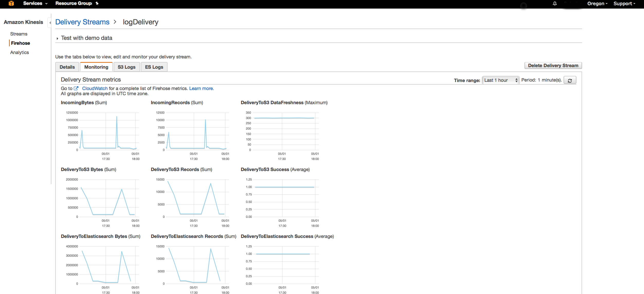
Task: Switch to the Details tab
Action: tap(67, 67)
